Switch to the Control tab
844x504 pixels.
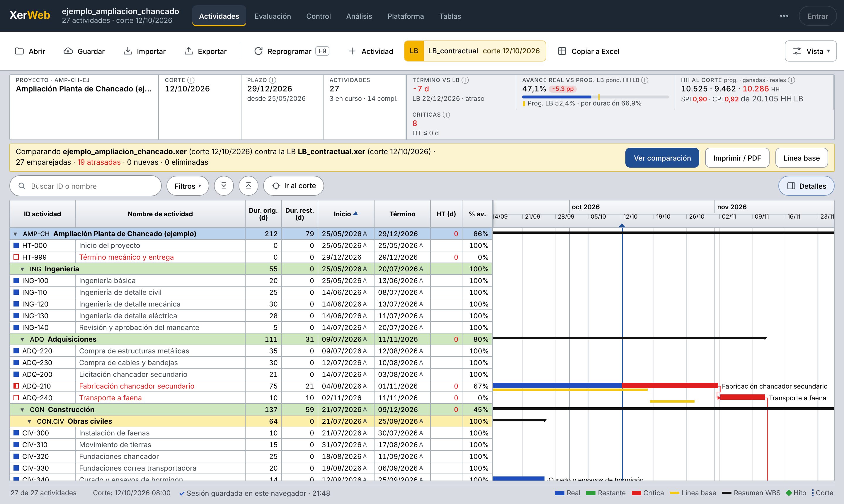point(318,16)
